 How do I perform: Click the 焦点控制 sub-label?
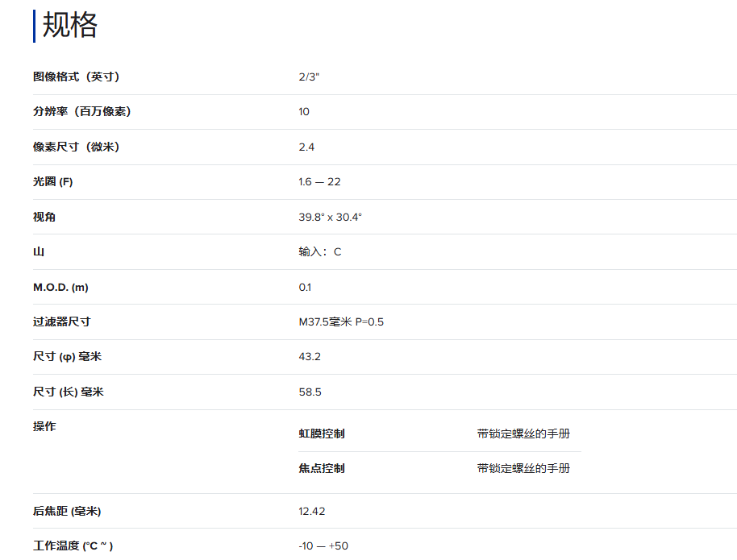pyautogui.click(x=321, y=468)
